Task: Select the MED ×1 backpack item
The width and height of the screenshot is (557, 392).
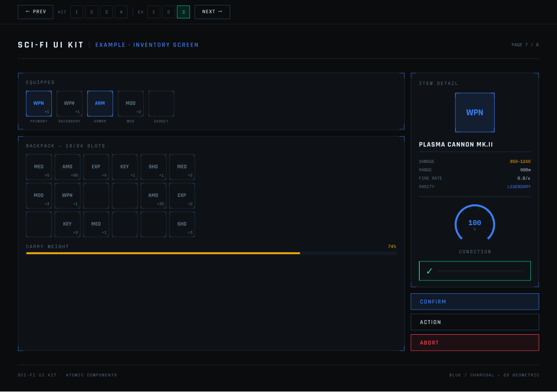Action: coord(96,224)
